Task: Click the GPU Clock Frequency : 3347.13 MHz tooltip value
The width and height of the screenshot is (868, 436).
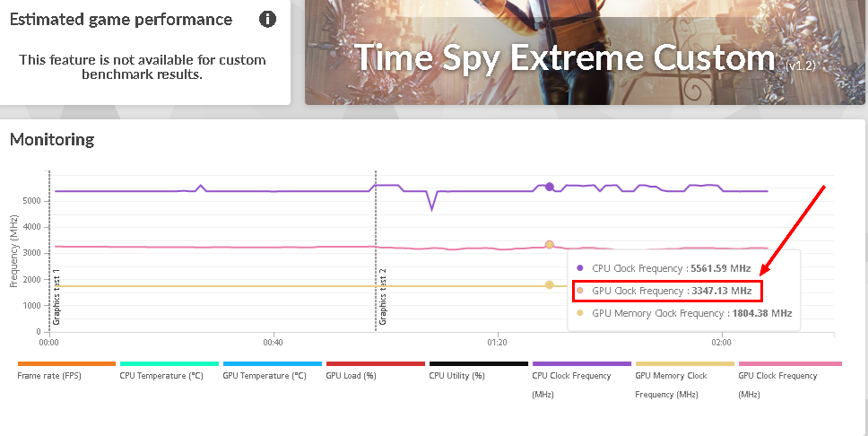Action: point(672,291)
